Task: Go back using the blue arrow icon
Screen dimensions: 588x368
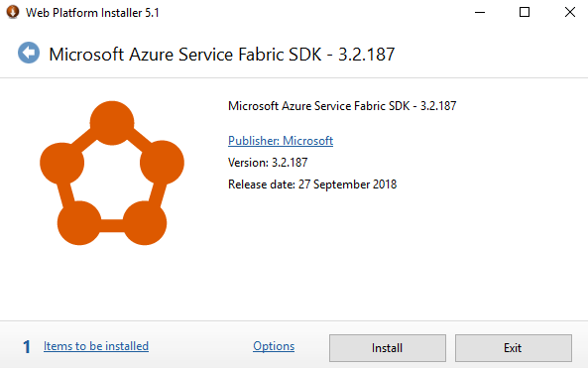Action: (x=29, y=53)
